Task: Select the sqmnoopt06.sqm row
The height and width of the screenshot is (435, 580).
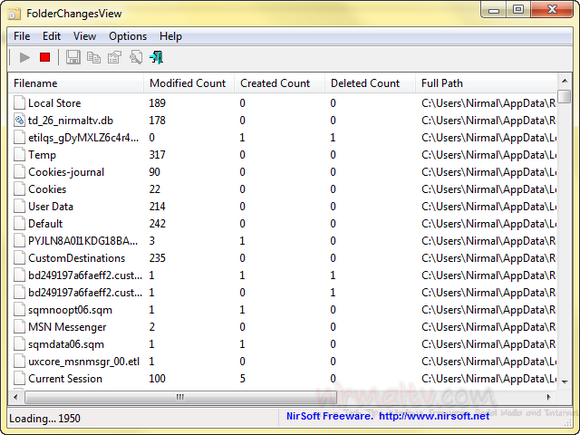Action: 283,310
